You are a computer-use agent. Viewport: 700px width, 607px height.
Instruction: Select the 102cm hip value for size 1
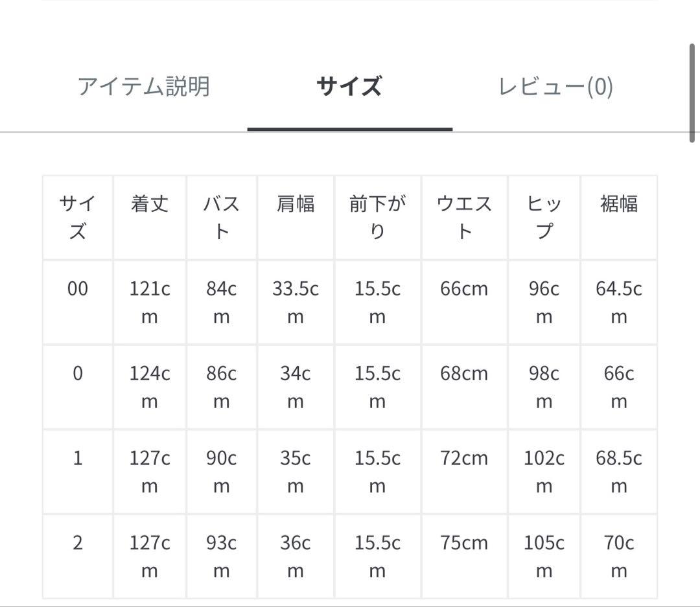[544, 472]
